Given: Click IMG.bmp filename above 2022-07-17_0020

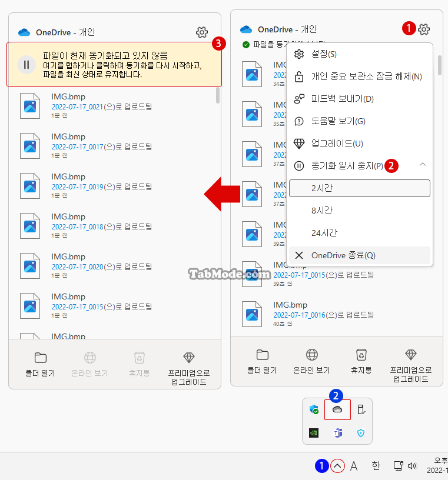Looking at the screenshot, I should [68, 257].
